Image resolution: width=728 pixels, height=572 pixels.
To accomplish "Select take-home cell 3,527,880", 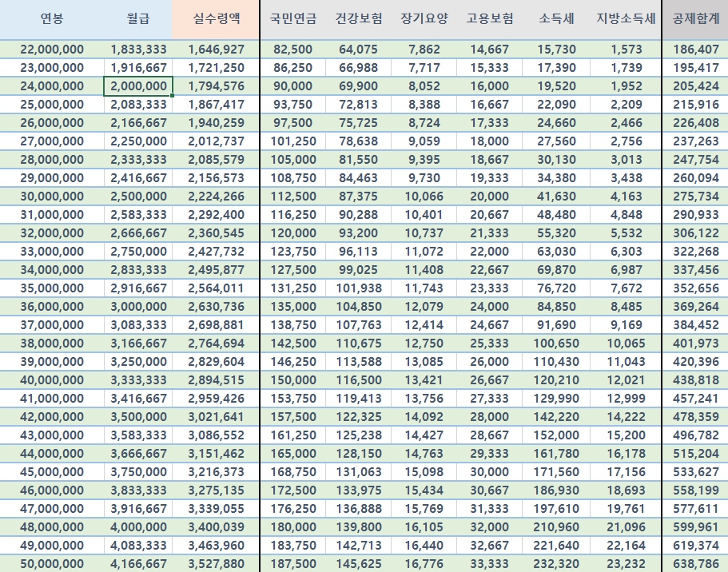I will click(x=216, y=564).
